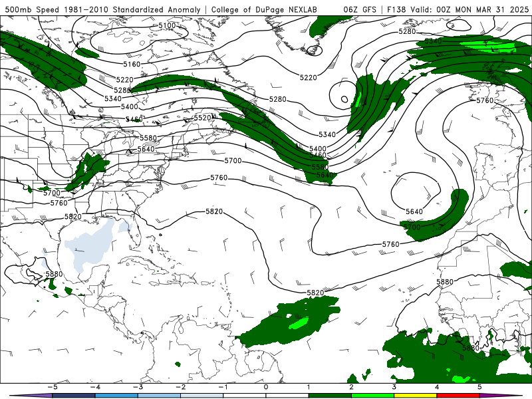Viewport: 532px width, 399px height.
Task: Click the "F138 Valid: 00Z MON MAR 31 2025" text
Action: (x=458, y=9)
